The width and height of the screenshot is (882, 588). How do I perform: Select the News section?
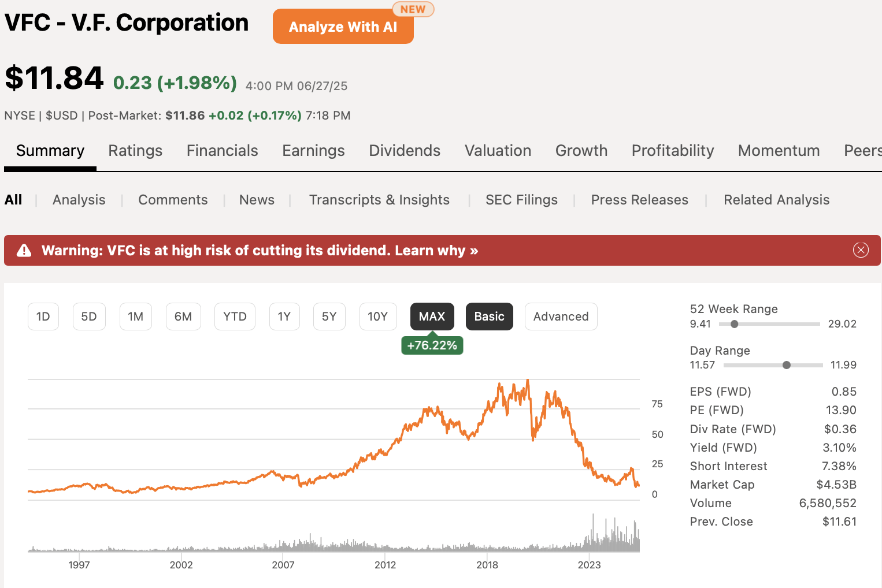[256, 200]
